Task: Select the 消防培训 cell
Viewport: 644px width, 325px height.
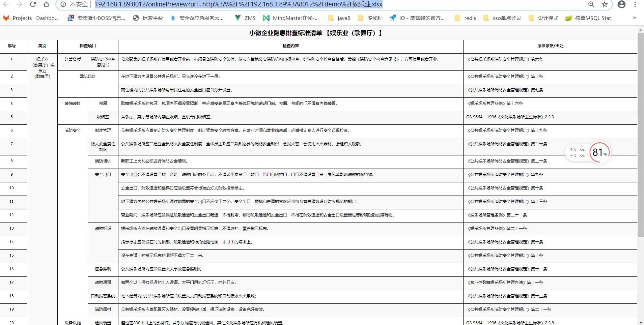Action: coord(103,161)
